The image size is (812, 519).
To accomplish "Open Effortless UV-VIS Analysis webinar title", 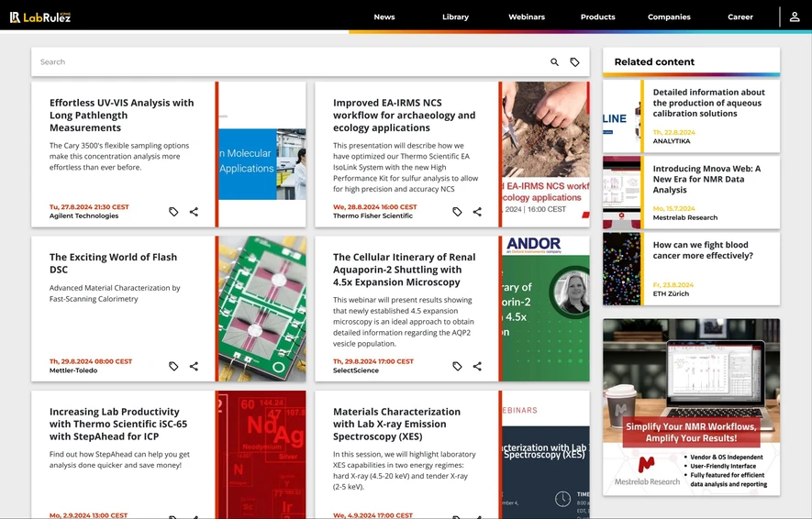I will (x=122, y=116).
